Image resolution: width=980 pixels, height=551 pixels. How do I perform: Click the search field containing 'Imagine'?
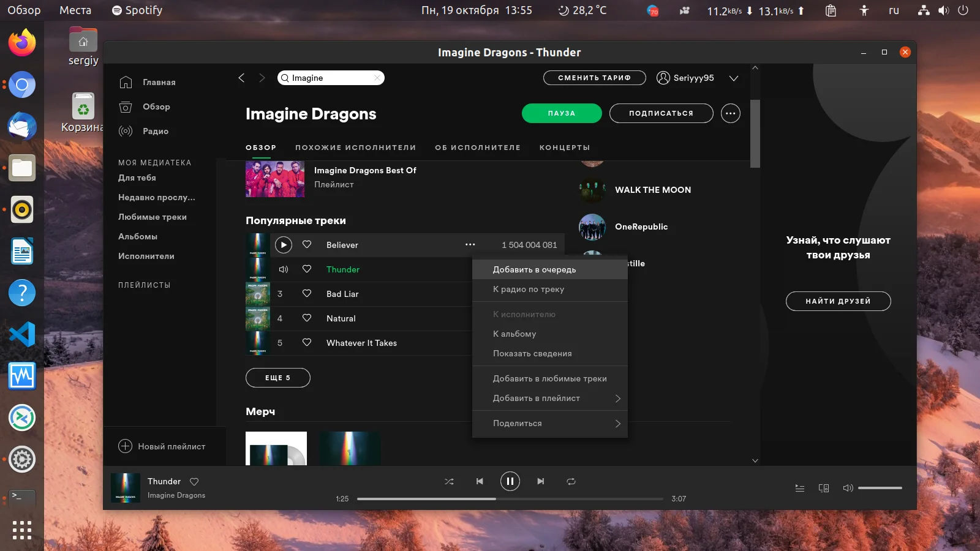331,78
